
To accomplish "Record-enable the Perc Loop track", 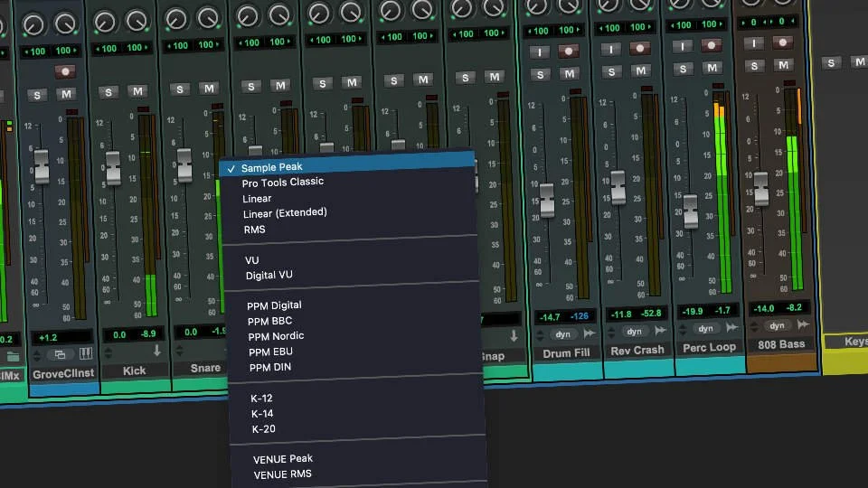I will coord(711,45).
